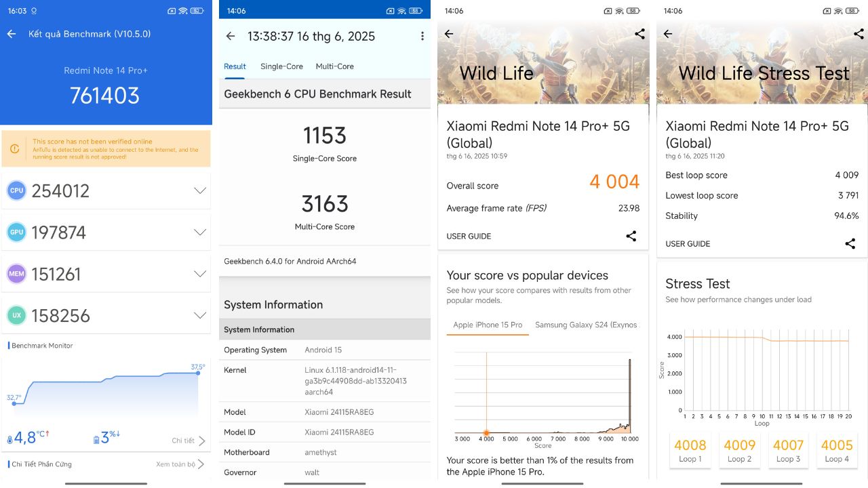Tap battery indicator on Geekbench status bar
The height and width of the screenshot is (488, 868).
[x=416, y=11]
